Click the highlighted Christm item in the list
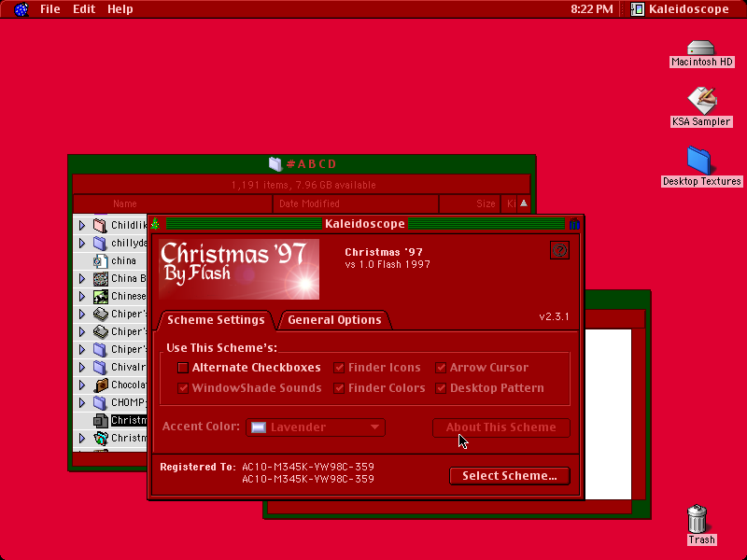The height and width of the screenshot is (560, 747). click(129, 421)
